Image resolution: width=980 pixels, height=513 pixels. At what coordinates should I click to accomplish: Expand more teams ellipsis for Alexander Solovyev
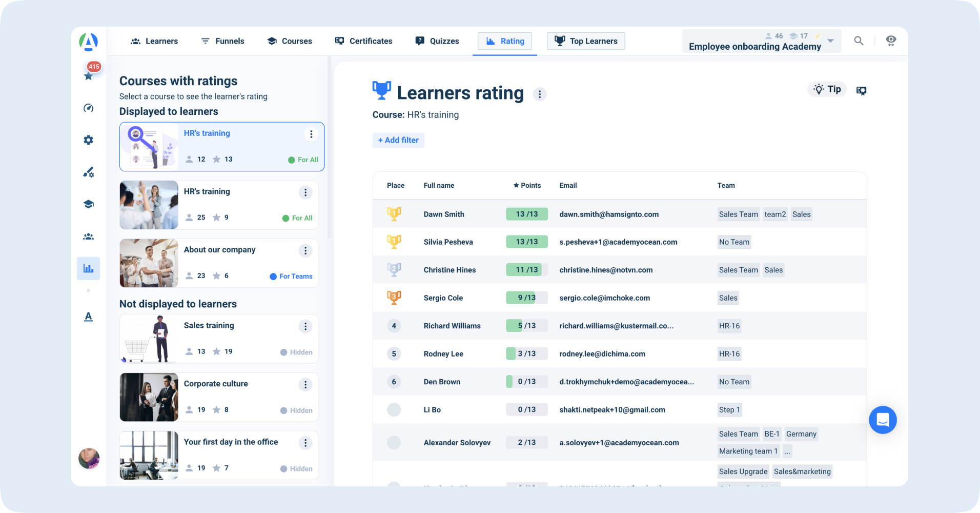click(x=787, y=451)
